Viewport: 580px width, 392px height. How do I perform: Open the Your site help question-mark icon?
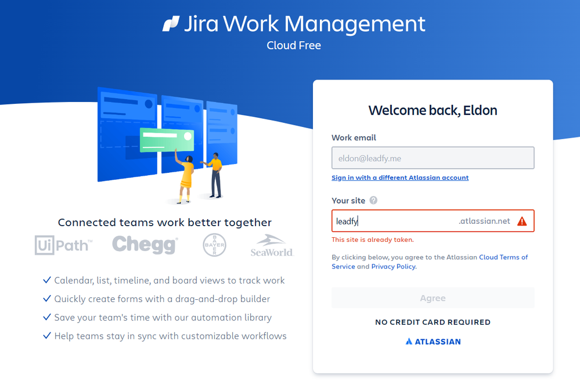pyautogui.click(x=373, y=200)
